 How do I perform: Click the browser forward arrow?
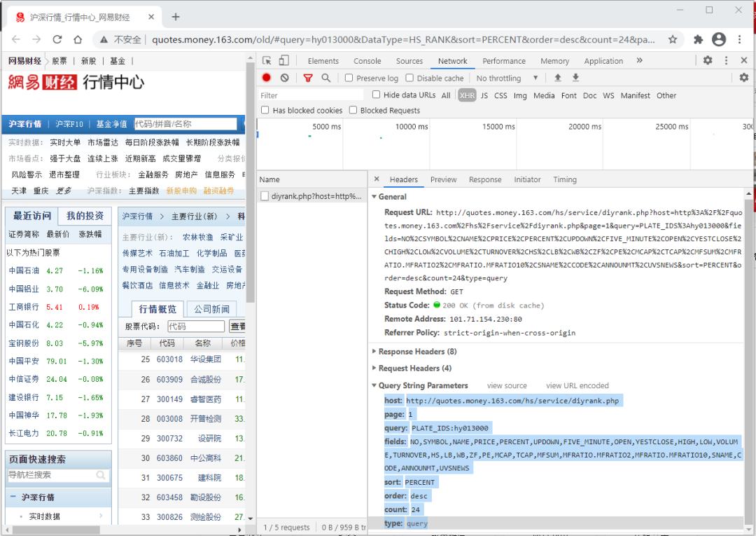tap(36, 39)
